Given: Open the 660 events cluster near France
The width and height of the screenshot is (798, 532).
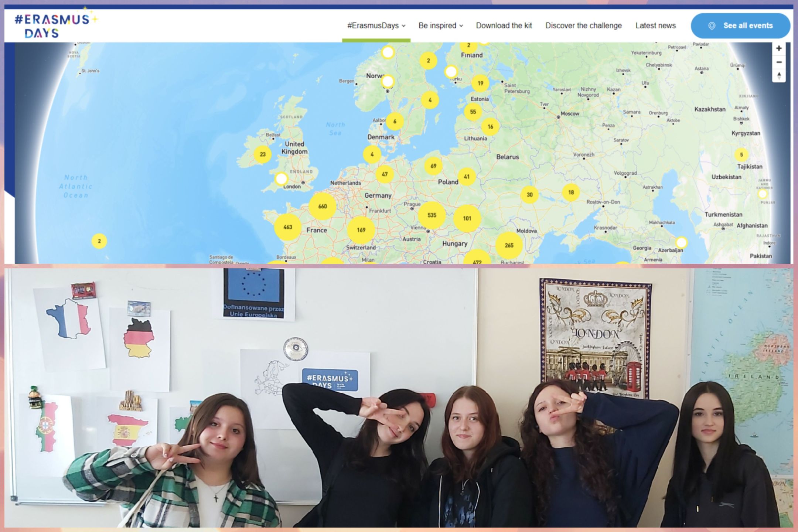Looking at the screenshot, I should (x=323, y=206).
